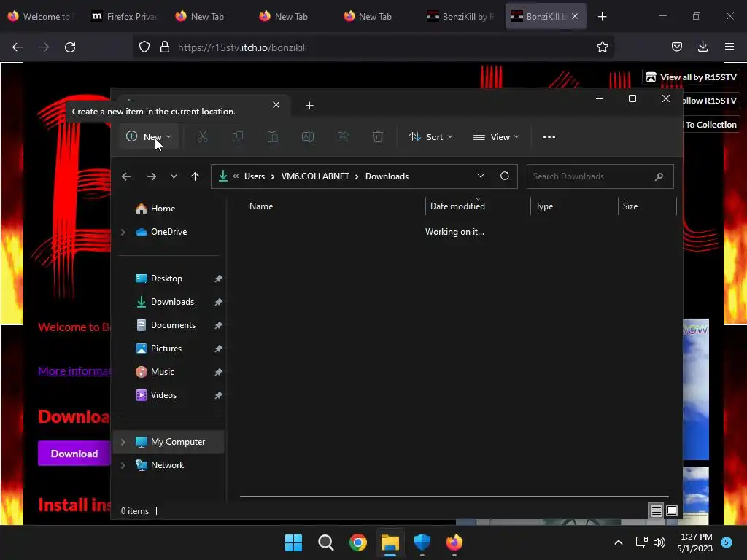Launch Chrome from the taskbar
The height and width of the screenshot is (560, 747).
(357, 542)
